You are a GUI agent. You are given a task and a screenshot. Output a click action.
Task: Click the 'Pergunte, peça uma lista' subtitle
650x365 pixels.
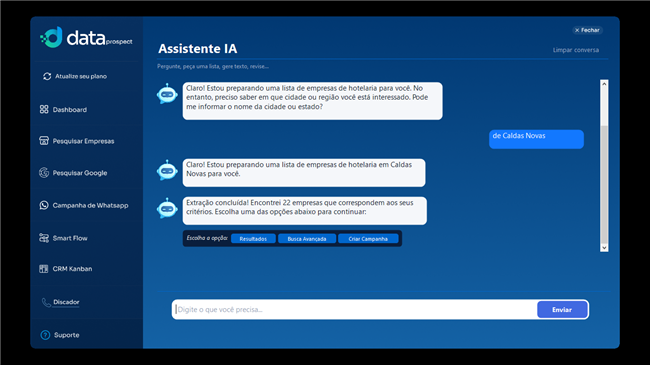tap(213, 66)
